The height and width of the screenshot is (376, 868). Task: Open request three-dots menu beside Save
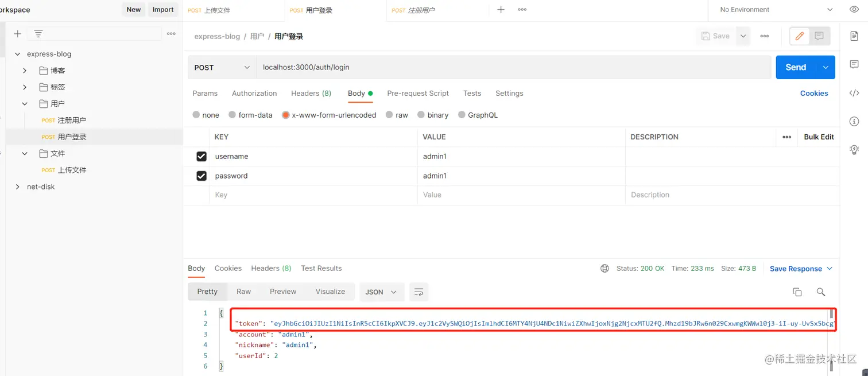pyautogui.click(x=764, y=36)
